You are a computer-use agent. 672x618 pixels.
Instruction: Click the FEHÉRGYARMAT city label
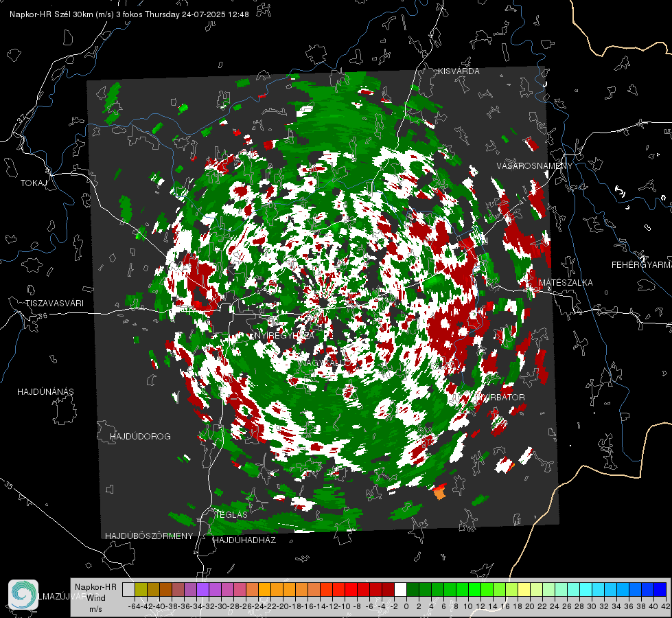coord(641,265)
